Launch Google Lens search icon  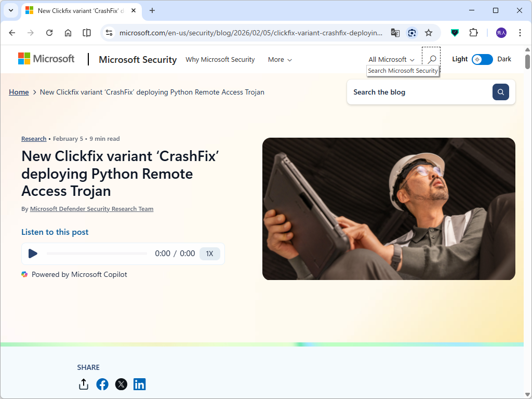(412, 33)
